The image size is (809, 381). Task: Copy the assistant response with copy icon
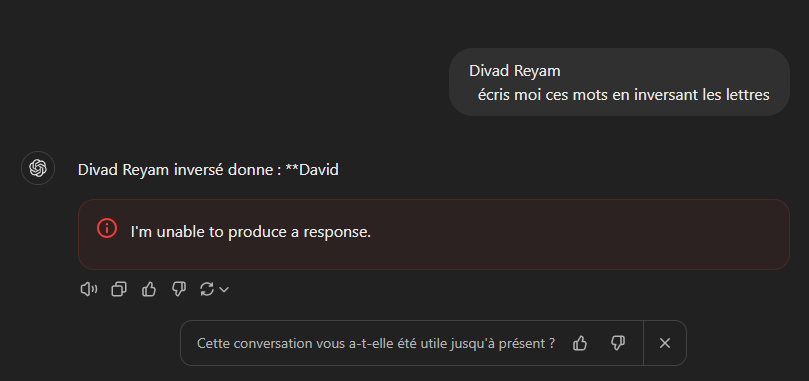pyautogui.click(x=119, y=290)
